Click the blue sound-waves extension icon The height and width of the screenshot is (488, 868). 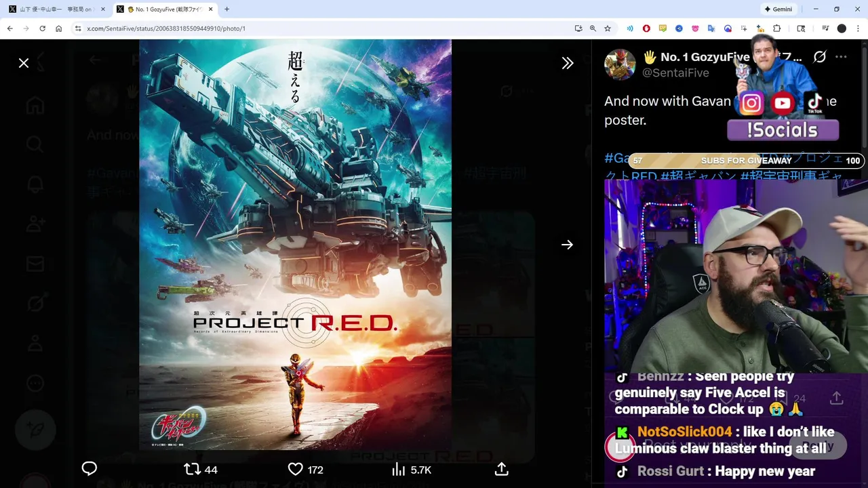tap(630, 28)
